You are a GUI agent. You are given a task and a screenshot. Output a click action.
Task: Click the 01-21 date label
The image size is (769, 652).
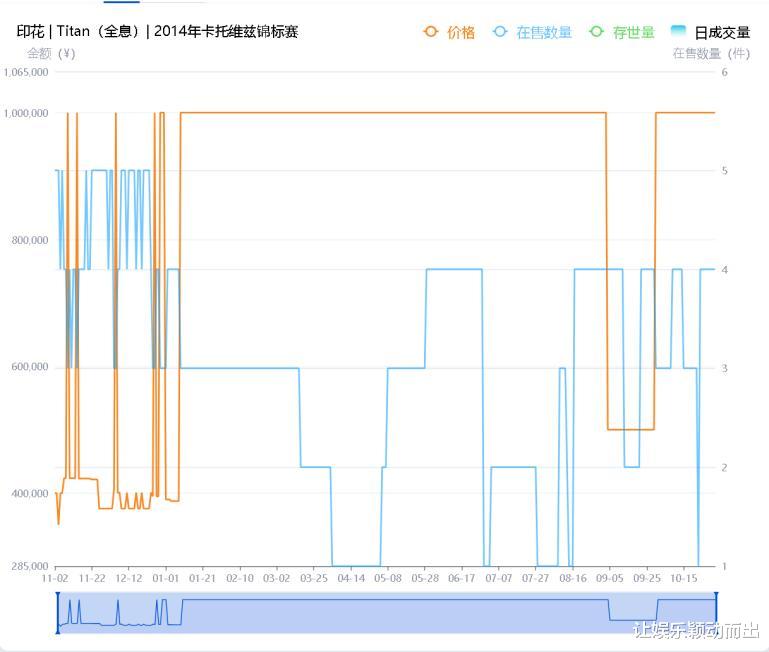[203, 578]
